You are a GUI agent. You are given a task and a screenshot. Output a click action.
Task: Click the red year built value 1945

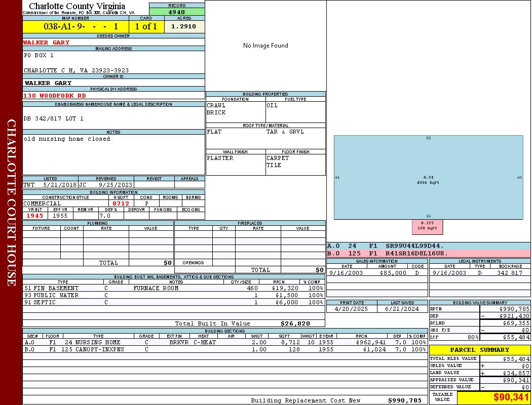coord(35,216)
